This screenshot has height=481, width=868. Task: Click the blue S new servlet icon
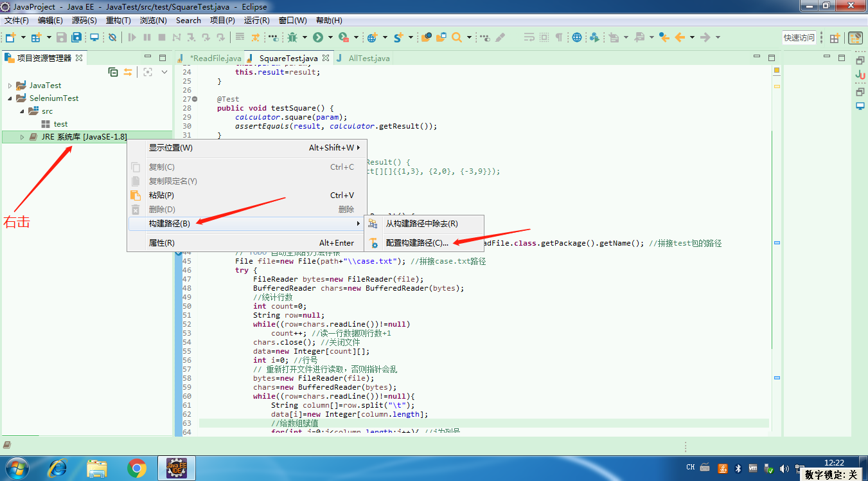(398, 37)
